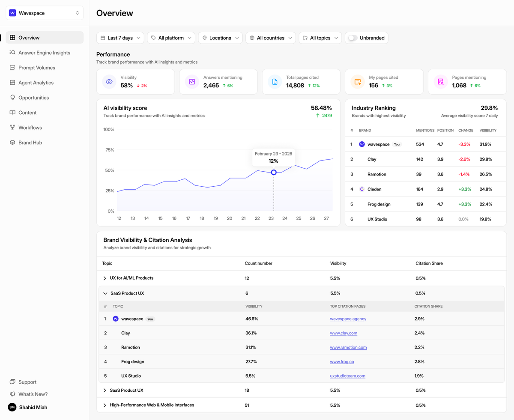This screenshot has width=514, height=420.
Task: Select Workflows from sidebar
Action: [x=45, y=128]
